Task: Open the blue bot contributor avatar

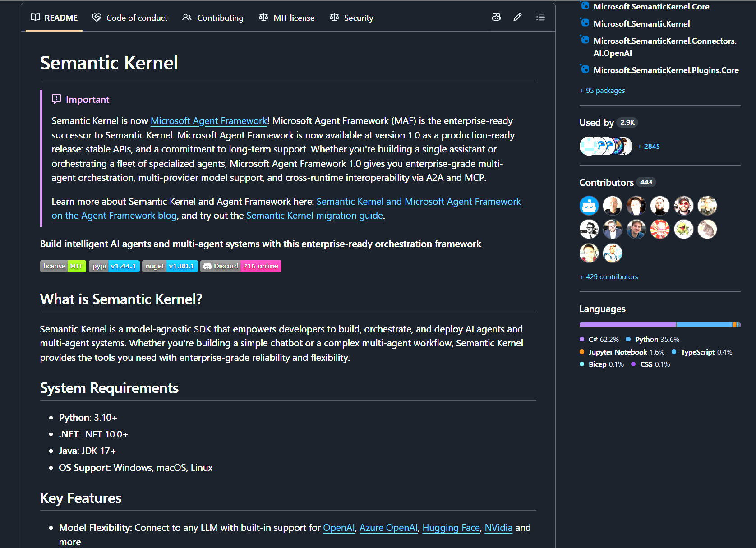Action: pos(589,206)
